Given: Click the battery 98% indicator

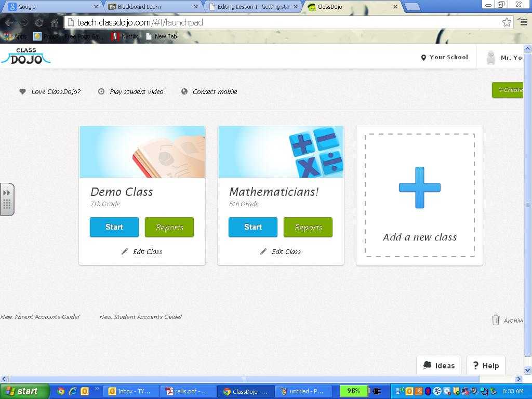Looking at the screenshot, I should pyautogui.click(x=353, y=391).
